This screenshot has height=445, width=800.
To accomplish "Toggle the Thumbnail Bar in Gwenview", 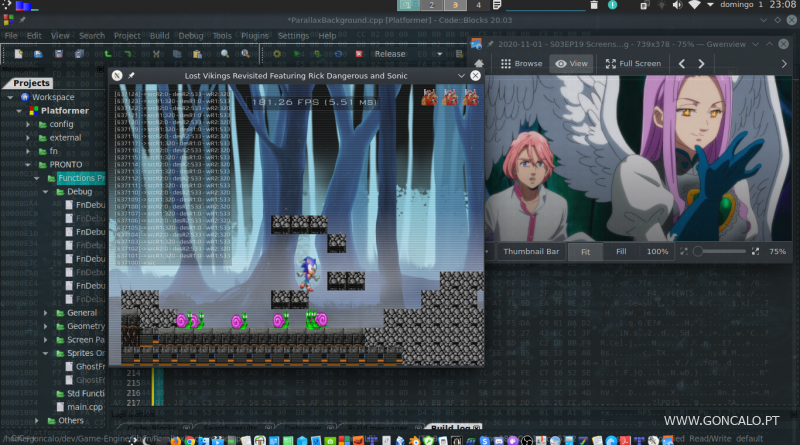I will [531, 252].
